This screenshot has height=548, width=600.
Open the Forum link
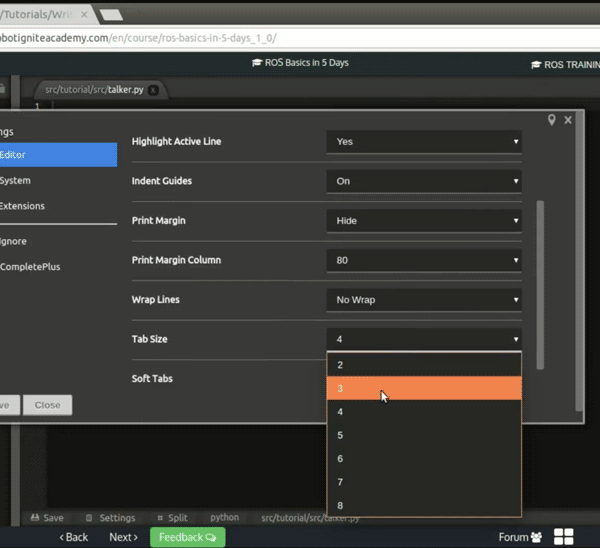pyautogui.click(x=520, y=537)
